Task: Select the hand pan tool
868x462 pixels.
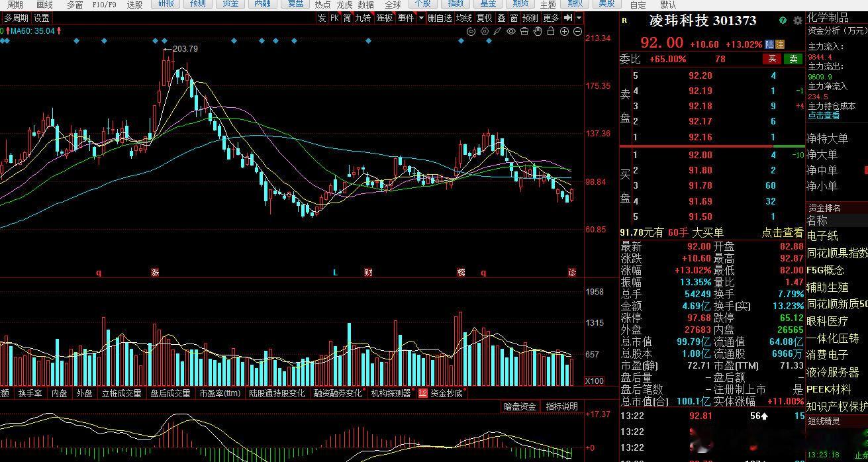Action: click(x=538, y=31)
